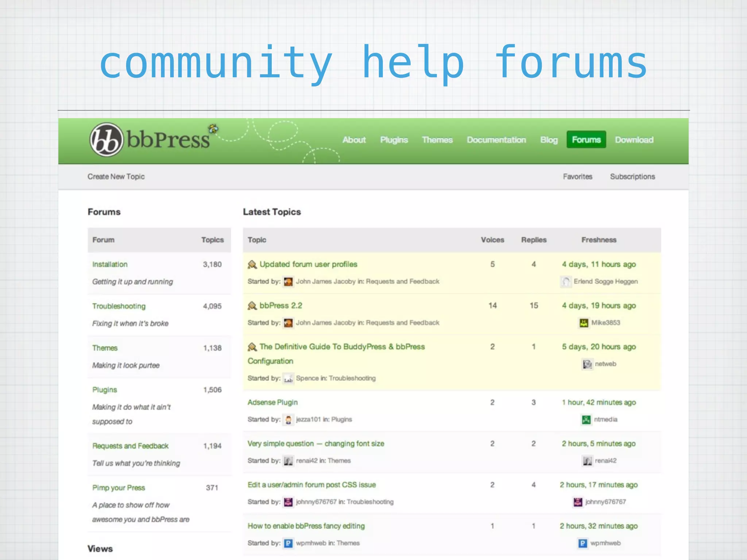This screenshot has height=560, width=747.
Task: Open The Definitive Guide To BuddyPress topic
Action: [x=336, y=354]
